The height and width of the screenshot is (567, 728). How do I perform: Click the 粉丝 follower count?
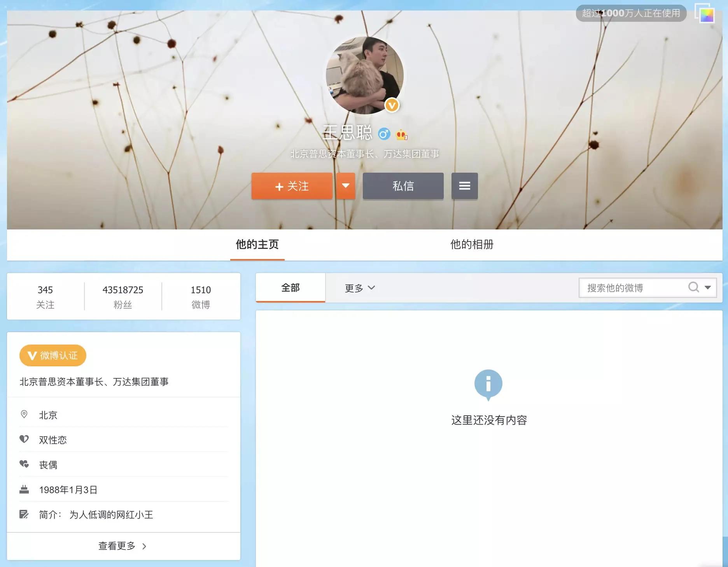[123, 296]
